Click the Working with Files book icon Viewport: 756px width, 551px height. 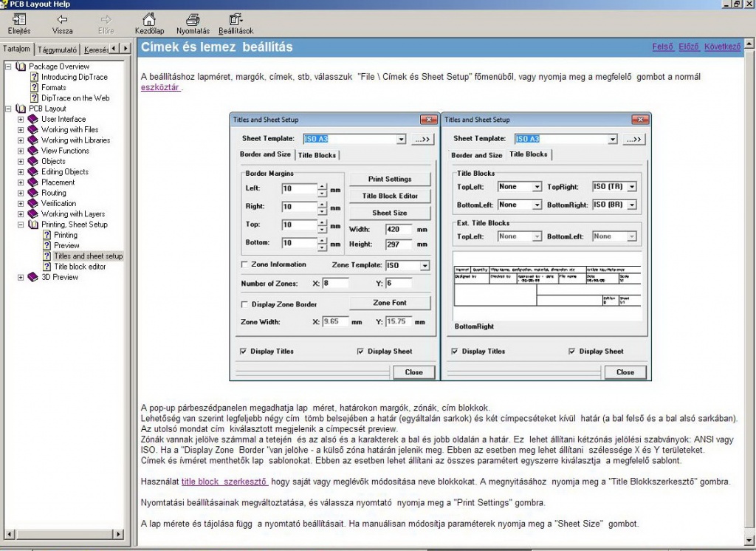[x=32, y=130]
